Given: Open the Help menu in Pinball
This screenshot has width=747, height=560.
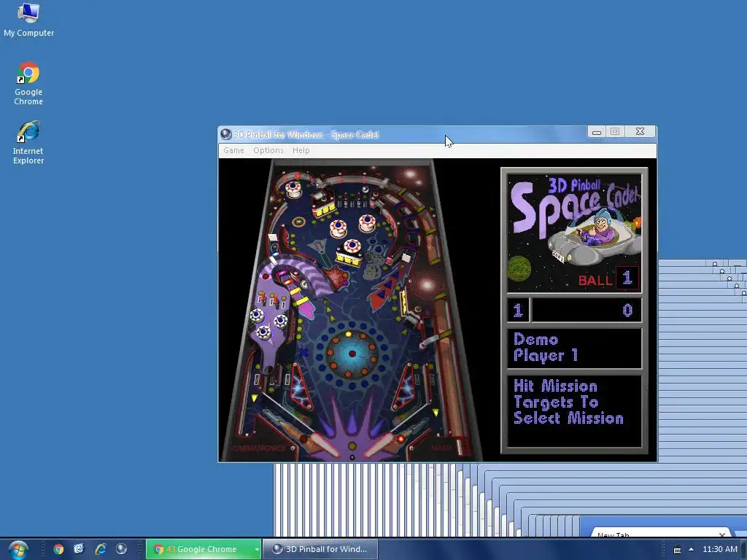Looking at the screenshot, I should [x=301, y=150].
